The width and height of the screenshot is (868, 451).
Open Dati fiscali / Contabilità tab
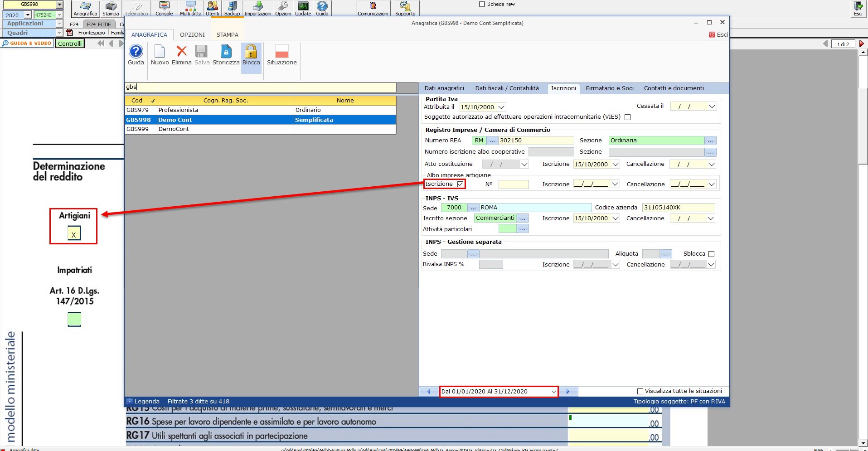point(507,88)
